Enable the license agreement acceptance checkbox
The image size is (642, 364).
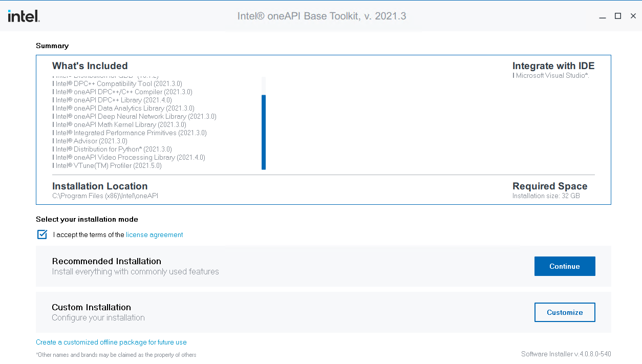click(42, 234)
